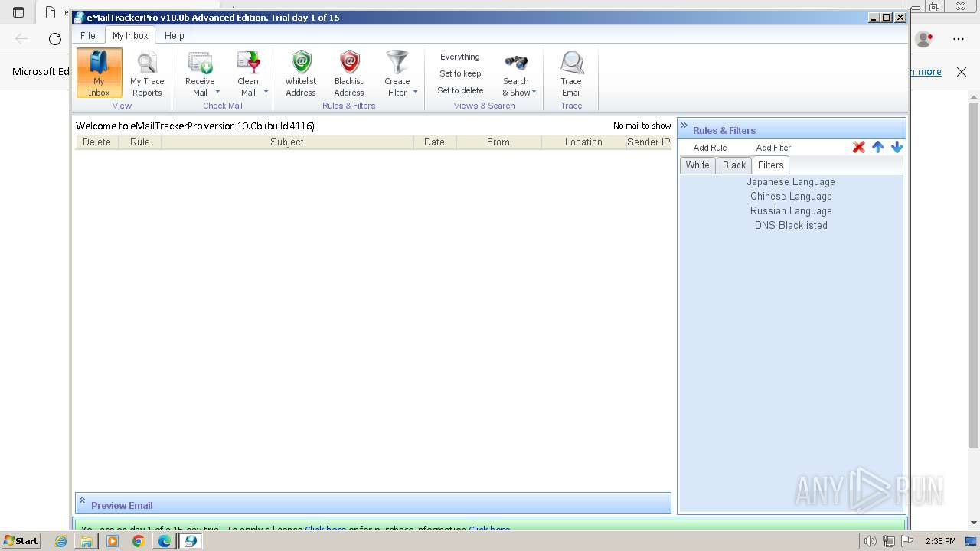Click the Create Filter funnel icon
Viewport: 980px width, 551px height.
click(x=397, y=63)
